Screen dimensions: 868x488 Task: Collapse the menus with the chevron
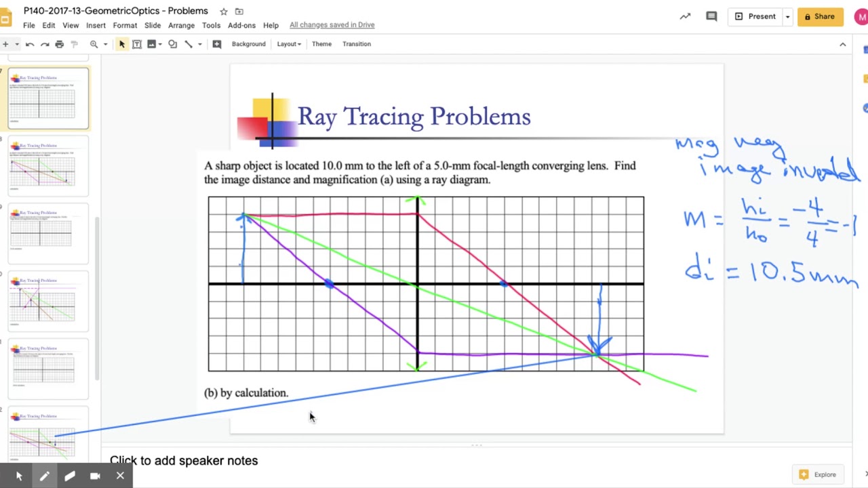843,44
